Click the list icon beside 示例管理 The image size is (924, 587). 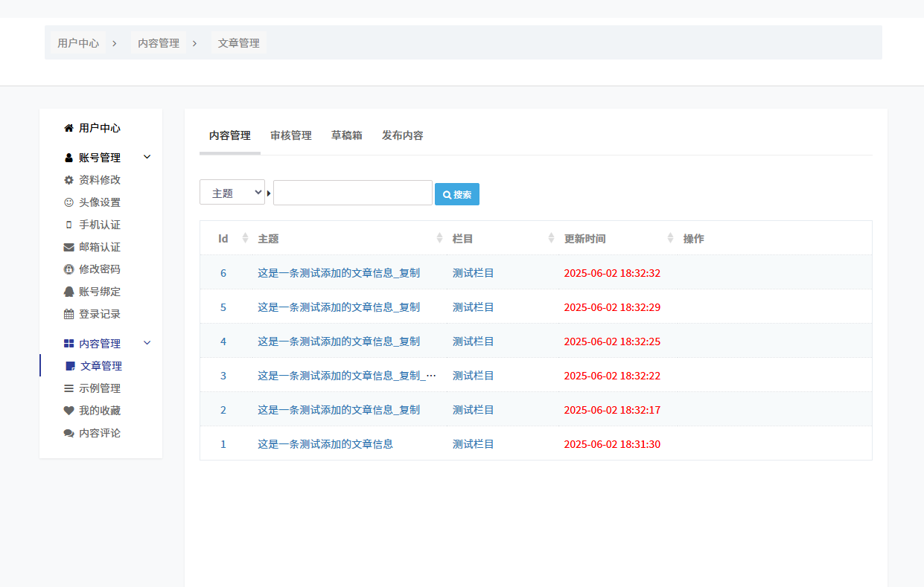[69, 388]
